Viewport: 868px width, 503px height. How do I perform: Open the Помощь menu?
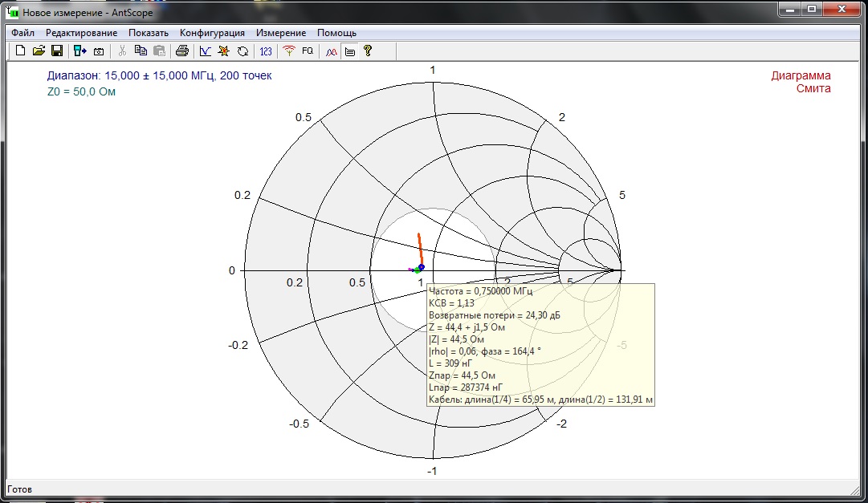tap(336, 33)
